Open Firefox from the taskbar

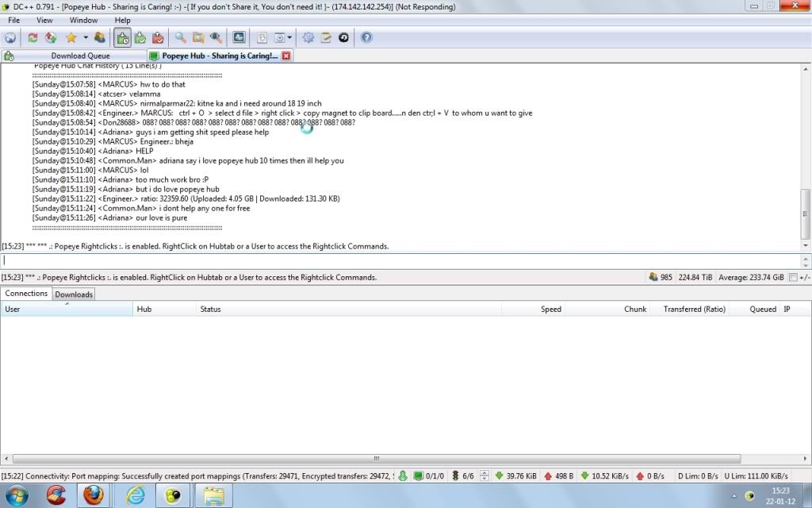point(94,495)
